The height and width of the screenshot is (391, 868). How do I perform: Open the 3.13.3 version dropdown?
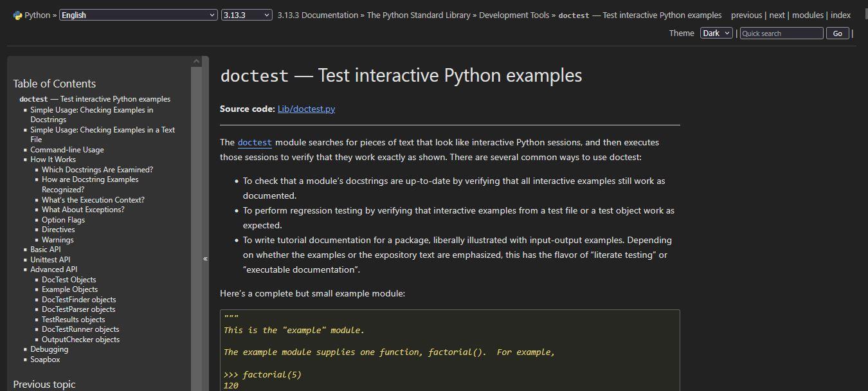pyautogui.click(x=247, y=15)
